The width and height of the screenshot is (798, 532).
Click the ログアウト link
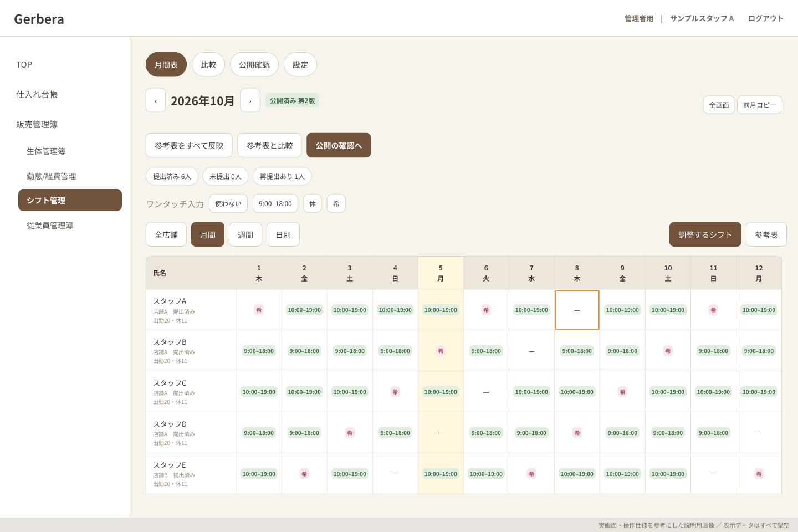(x=766, y=18)
